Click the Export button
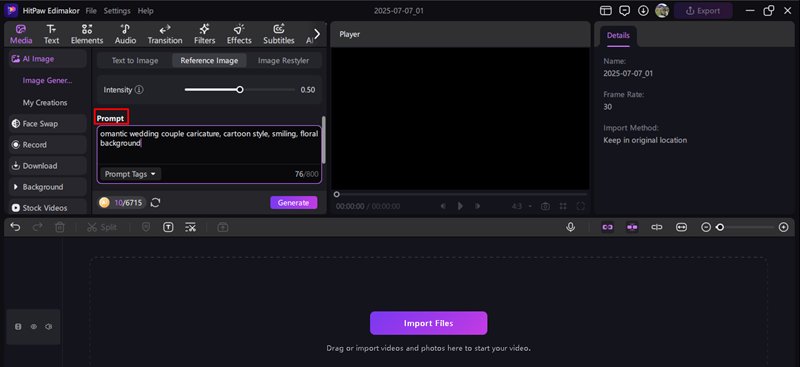The width and height of the screenshot is (800, 367). [x=703, y=11]
